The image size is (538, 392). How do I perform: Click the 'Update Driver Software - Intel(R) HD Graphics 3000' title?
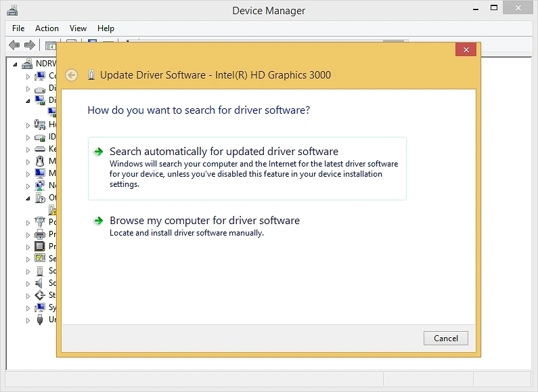(215, 75)
